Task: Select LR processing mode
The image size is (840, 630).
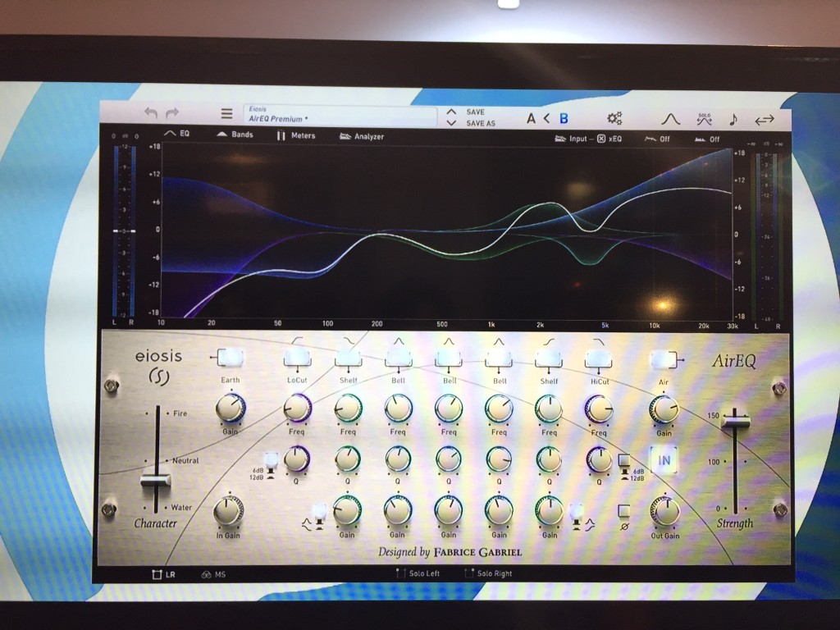Action: pyautogui.click(x=164, y=574)
